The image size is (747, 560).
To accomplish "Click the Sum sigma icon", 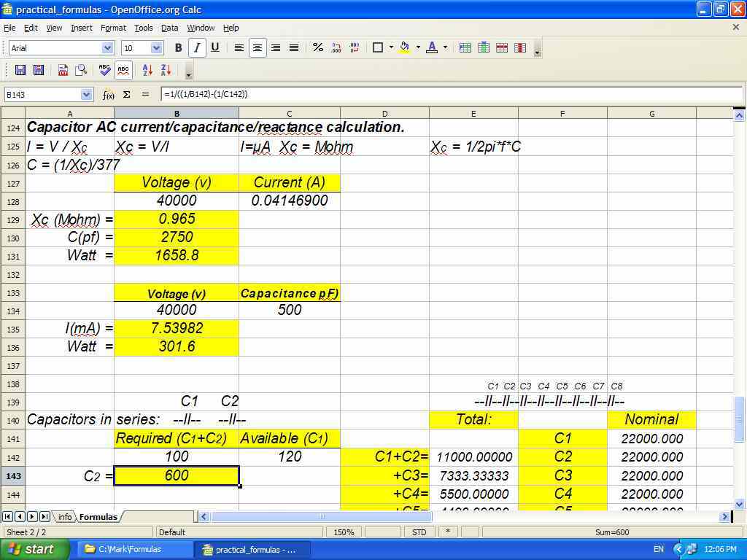I will (x=126, y=94).
